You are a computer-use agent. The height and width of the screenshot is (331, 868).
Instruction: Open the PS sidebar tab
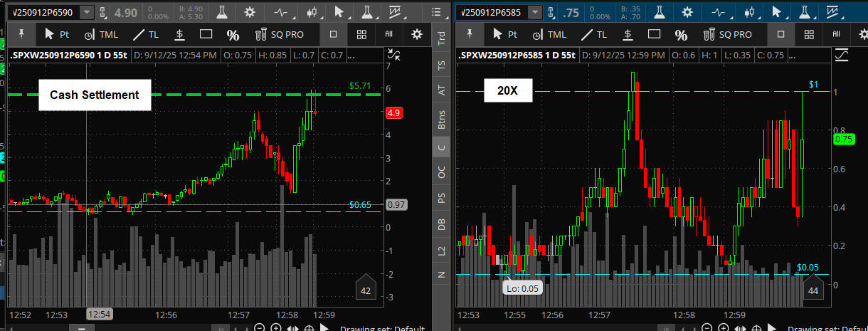442,199
